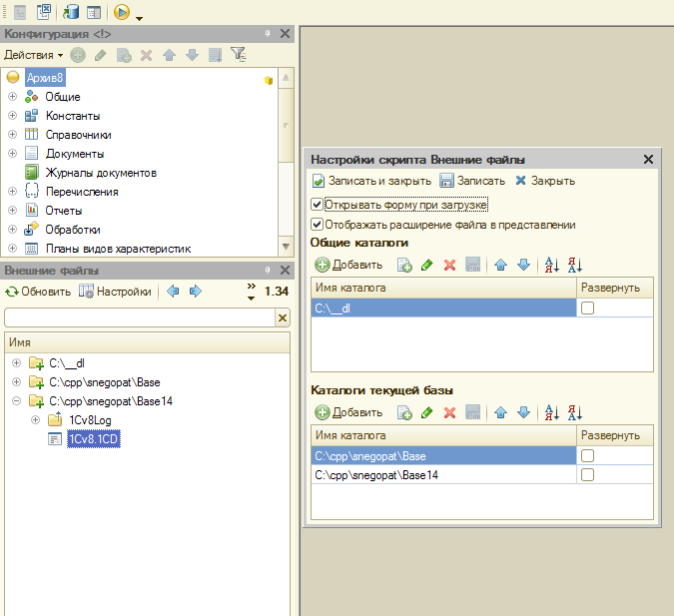Click the move down arrow in Каталоги текущей базы
The width and height of the screenshot is (674, 616).
(x=523, y=412)
